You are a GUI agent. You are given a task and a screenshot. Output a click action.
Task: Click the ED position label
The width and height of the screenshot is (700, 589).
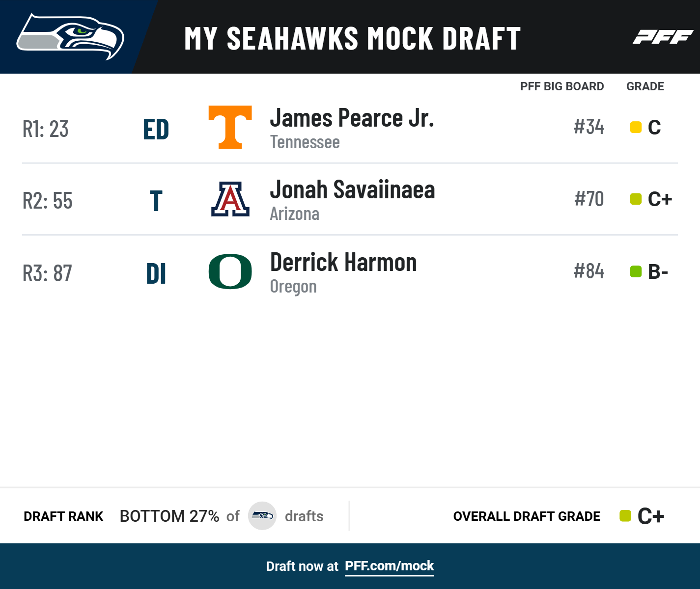click(156, 130)
